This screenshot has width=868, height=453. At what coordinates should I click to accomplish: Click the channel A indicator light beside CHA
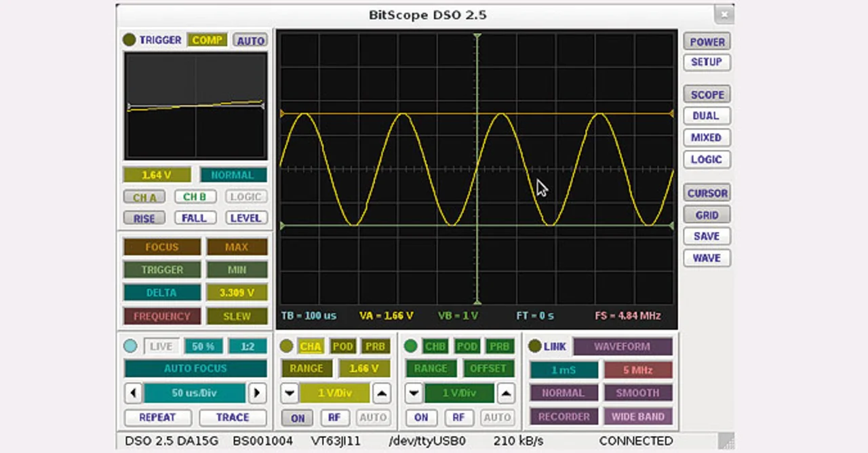coord(286,347)
